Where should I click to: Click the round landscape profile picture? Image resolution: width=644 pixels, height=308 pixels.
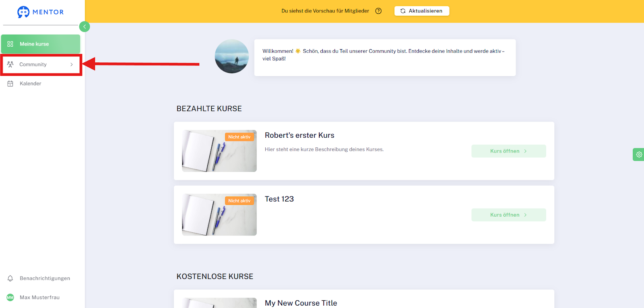[232, 56]
